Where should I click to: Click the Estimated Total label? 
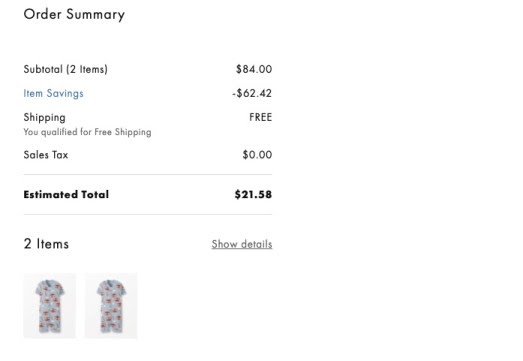[66, 195]
